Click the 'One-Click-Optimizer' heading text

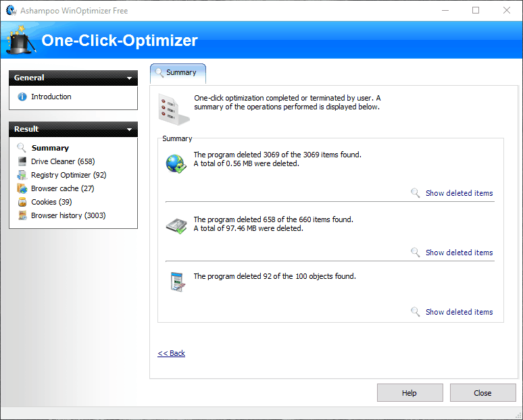click(120, 41)
